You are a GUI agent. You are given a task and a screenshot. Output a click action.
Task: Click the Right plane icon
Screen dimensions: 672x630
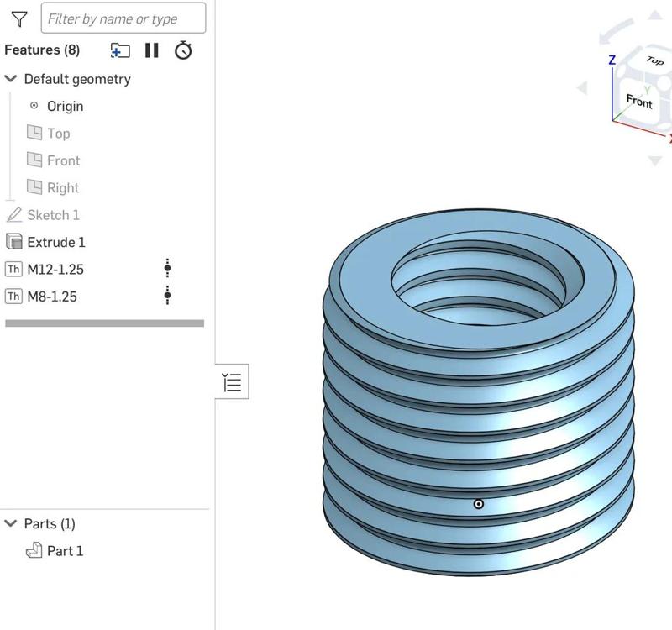coord(34,186)
